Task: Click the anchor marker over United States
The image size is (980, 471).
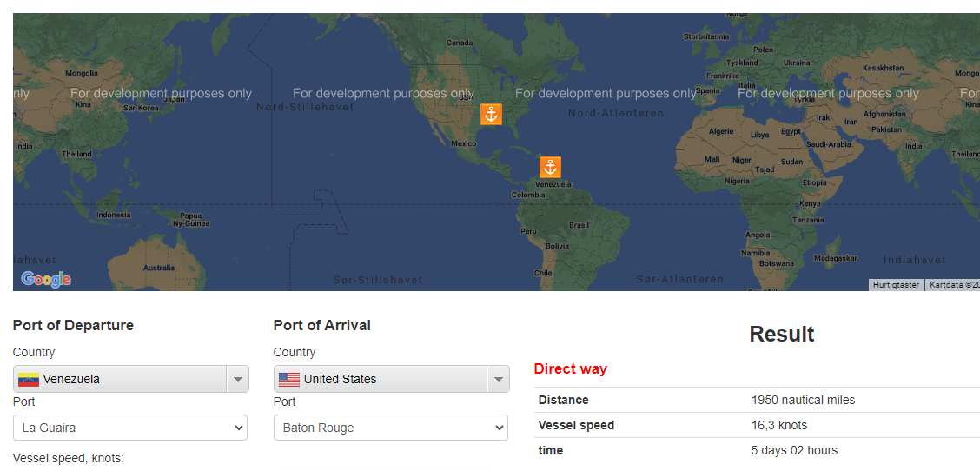Action: pos(491,114)
